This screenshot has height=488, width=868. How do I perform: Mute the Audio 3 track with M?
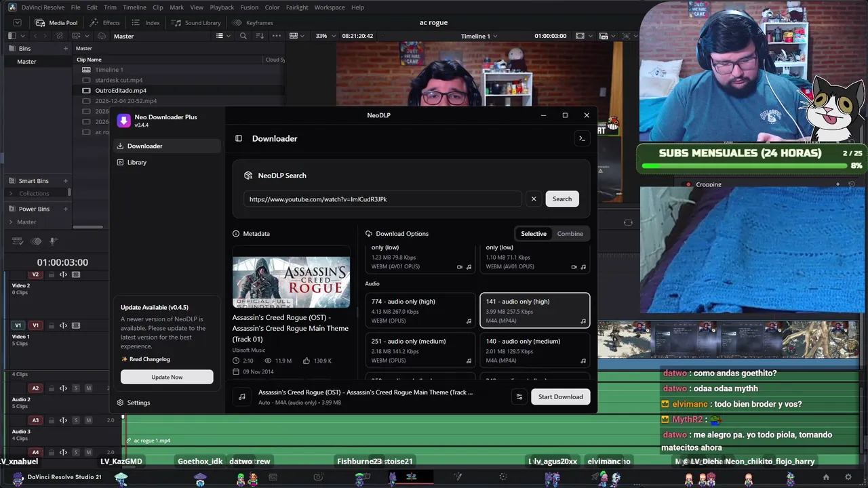coord(88,420)
